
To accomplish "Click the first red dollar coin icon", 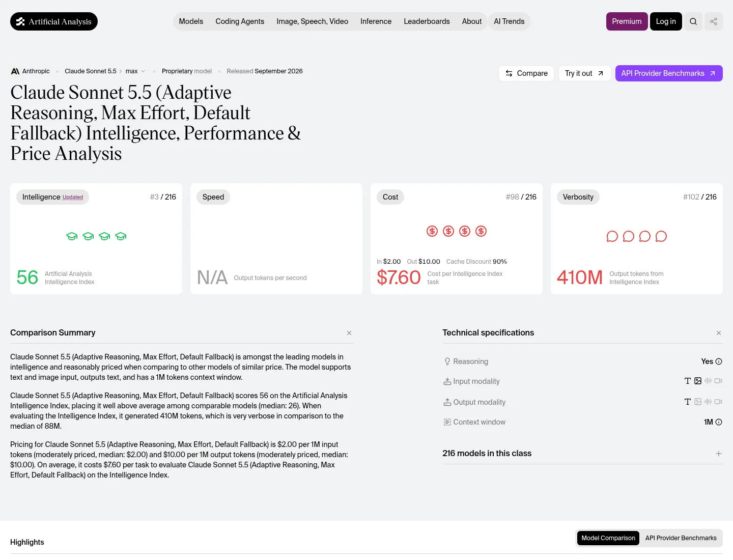I will pos(432,231).
